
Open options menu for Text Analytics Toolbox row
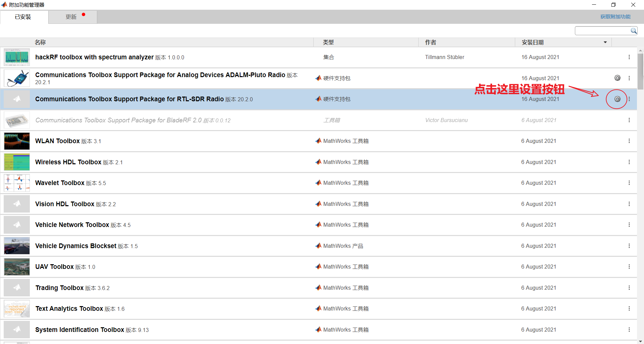click(629, 308)
